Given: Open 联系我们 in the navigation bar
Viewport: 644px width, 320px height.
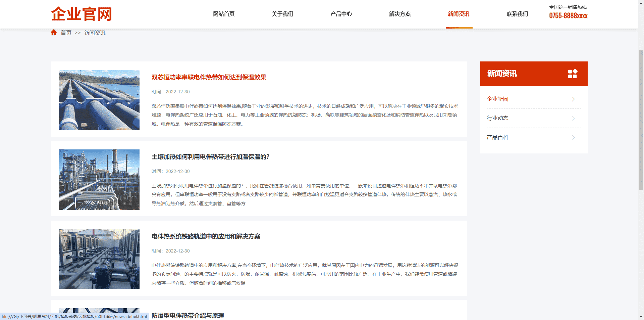Looking at the screenshot, I should (517, 14).
